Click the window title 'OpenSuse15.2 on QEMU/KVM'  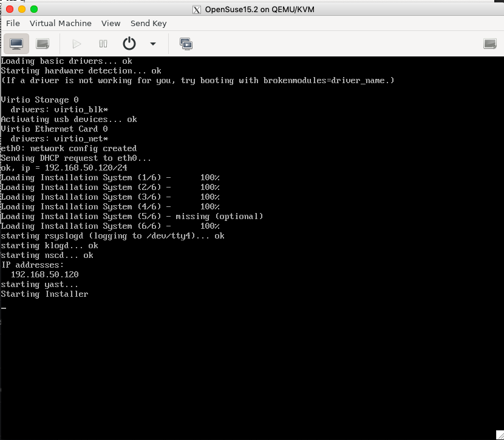point(260,10)
